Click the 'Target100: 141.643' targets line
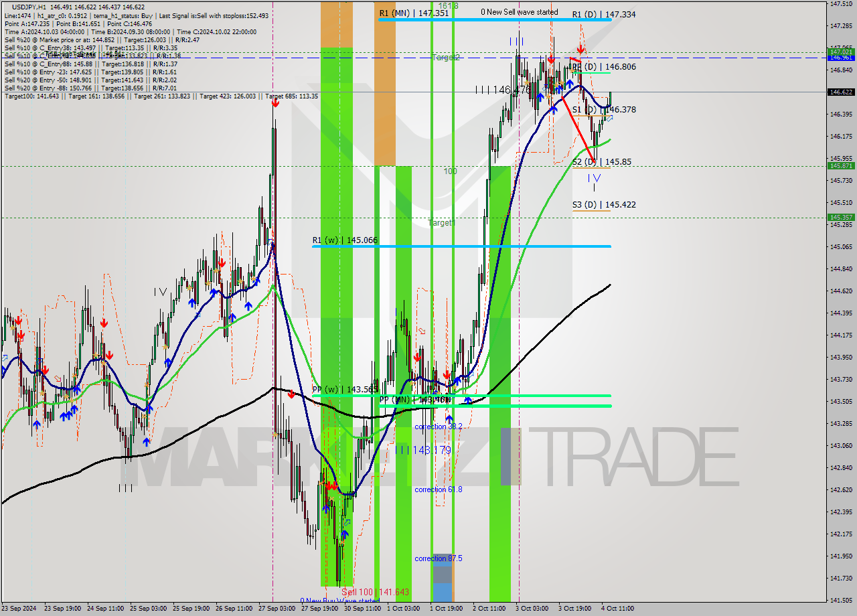Viewport: 857px width, 616px height. [x=161, y=96]
